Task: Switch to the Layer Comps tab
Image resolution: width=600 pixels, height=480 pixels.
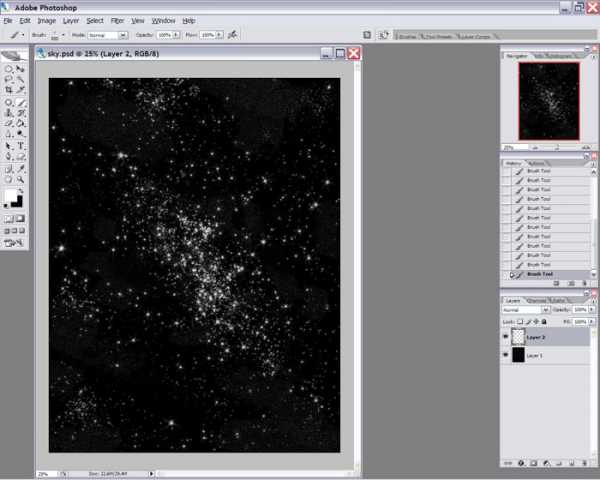Action: coord(481,36)
